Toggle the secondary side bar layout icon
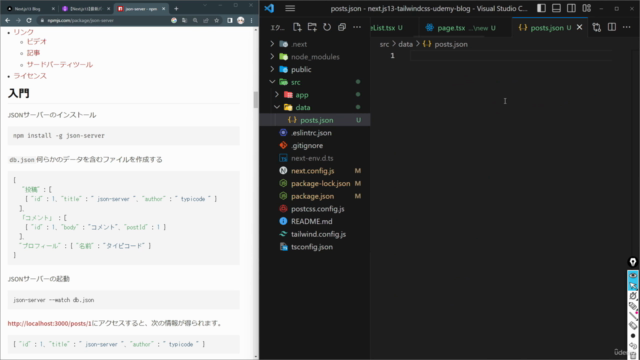Screen dimensions: 640x360 pyautogui.click(x=571, y=8)
